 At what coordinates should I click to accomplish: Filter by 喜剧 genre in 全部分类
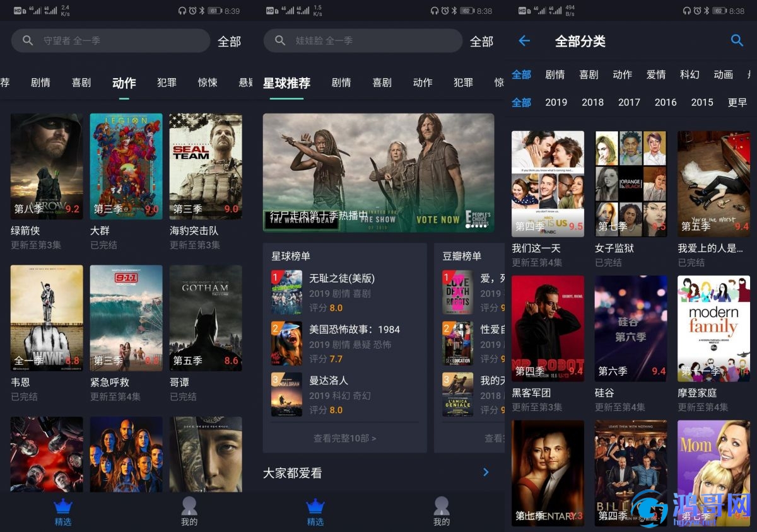[589, 74]
